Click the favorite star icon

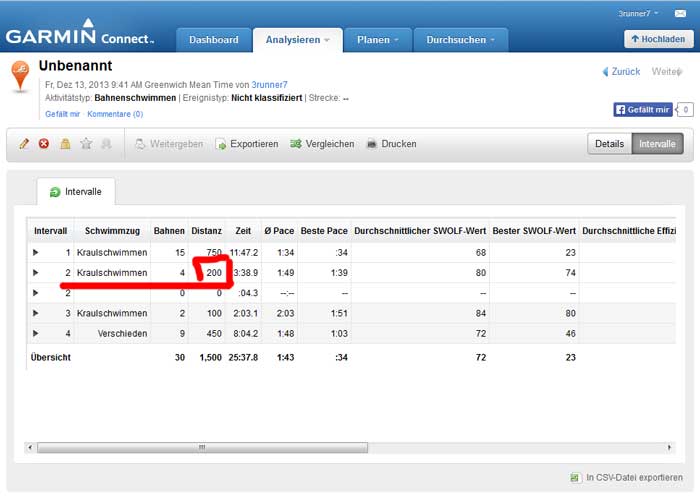pos(86,144)
